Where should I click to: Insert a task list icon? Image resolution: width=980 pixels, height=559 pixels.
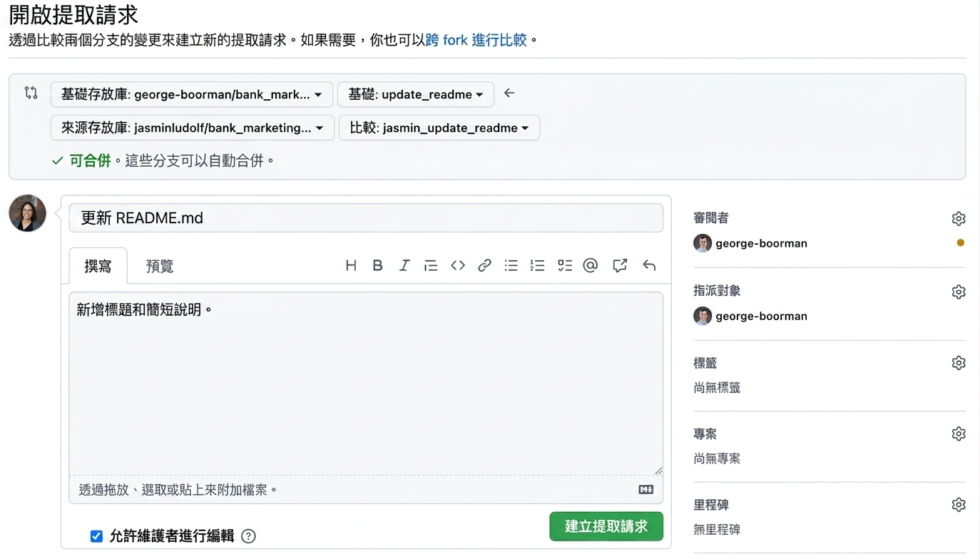(x=565, y=265)
